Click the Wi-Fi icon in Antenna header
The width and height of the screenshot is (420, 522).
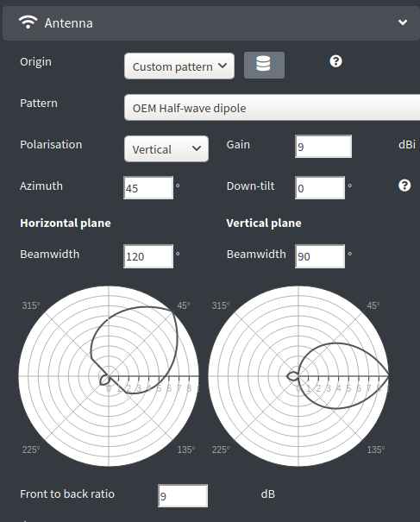click(x=28, y=22)
